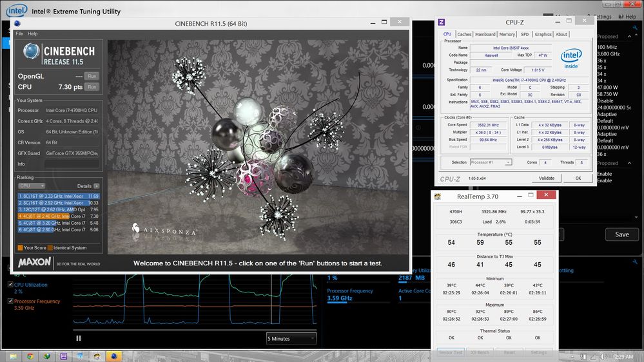Screen dimensions: 644x362
Task: Collapse the second Proposed section chevron
Action: pos(629,163)
